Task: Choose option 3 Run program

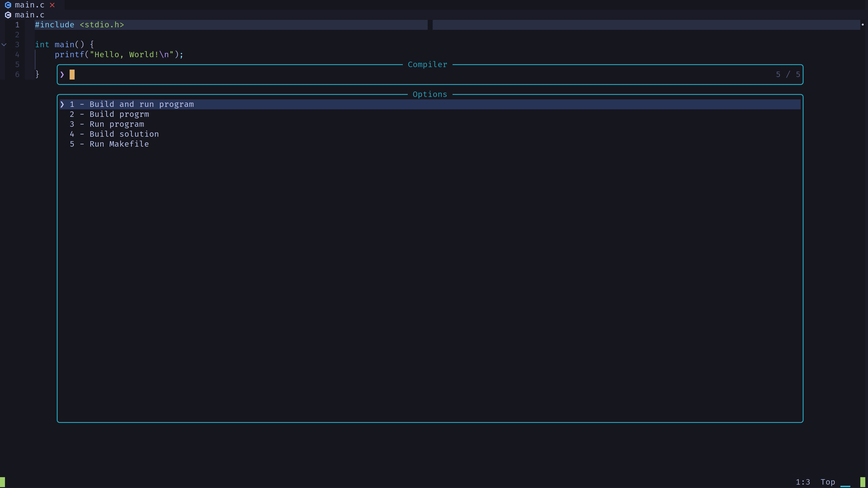Action: pyautogui.click(x=117, y=124)
